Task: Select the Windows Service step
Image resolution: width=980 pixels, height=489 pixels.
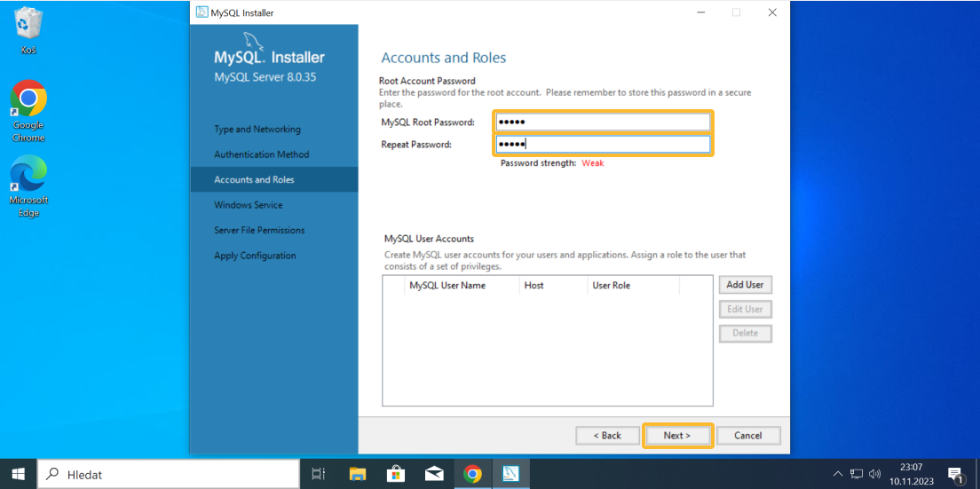Action: pos(249,205)
